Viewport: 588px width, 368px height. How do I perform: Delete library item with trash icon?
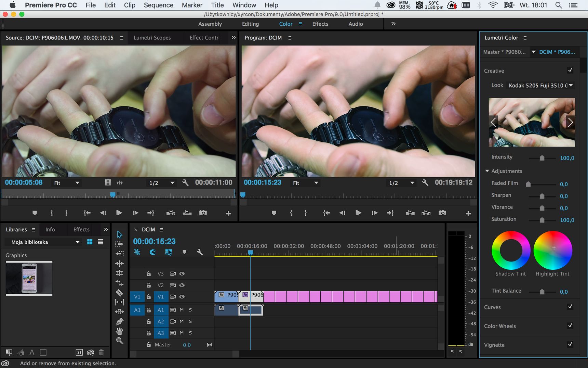coord(101,352)
